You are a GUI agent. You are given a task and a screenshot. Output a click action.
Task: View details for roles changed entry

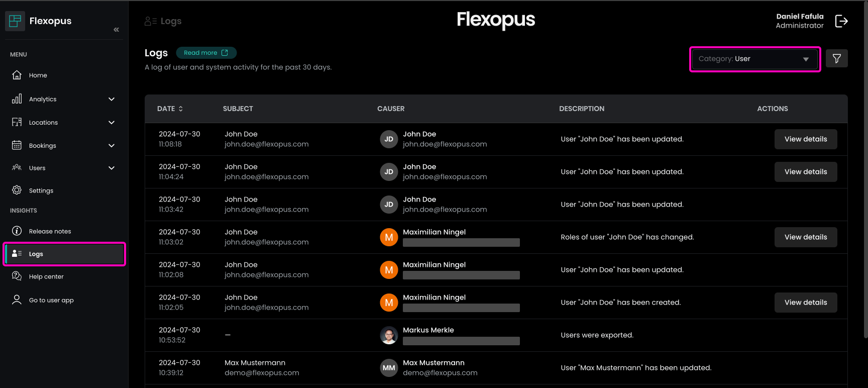pyautogui.click(x=805, y=237)
